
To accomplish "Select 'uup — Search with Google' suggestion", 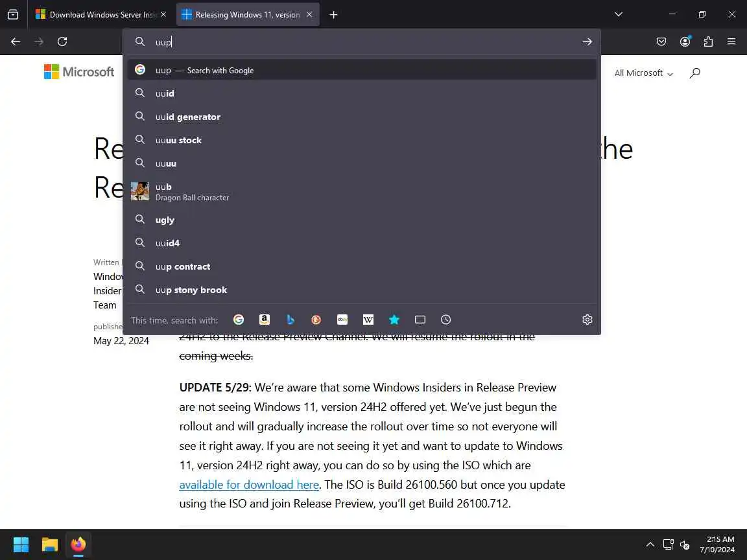I will [x=362, y=70].
